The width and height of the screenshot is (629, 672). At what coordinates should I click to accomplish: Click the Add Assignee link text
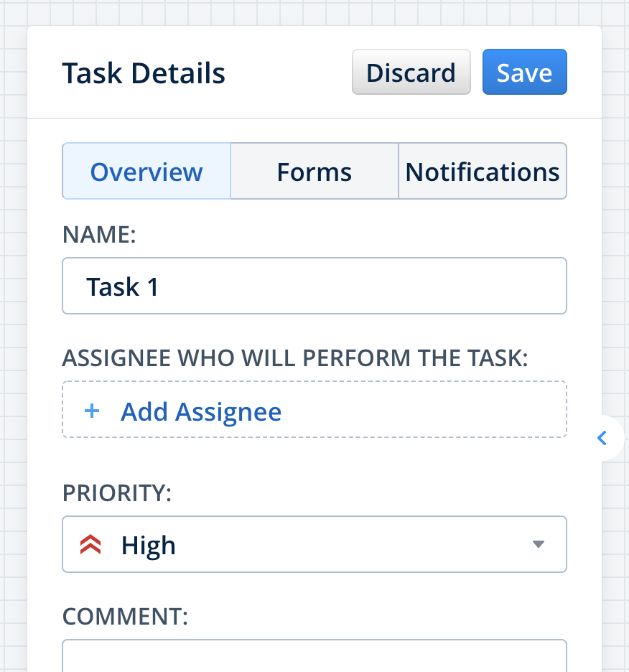coord(201,411)
